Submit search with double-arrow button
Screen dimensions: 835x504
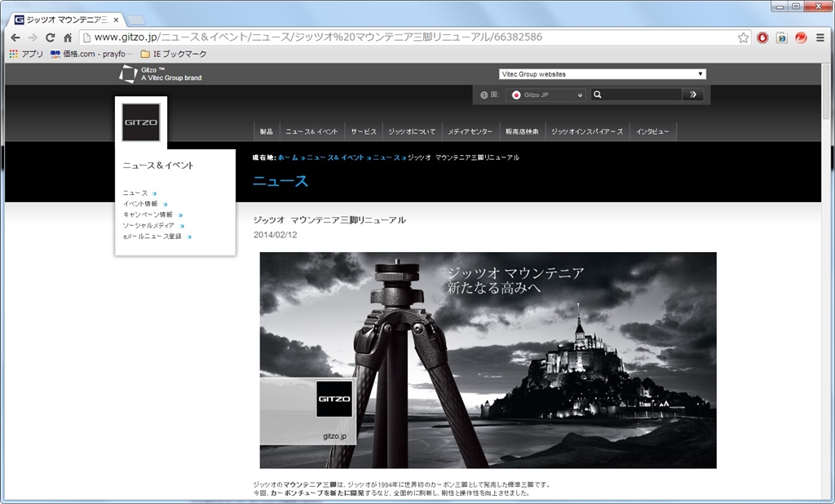(x=693, y=95)
